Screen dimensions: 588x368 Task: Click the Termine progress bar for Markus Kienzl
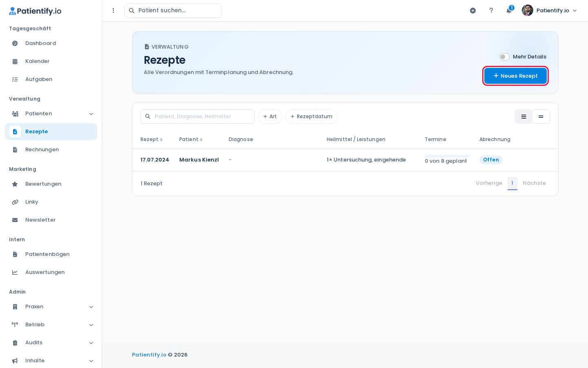point(447,156)
